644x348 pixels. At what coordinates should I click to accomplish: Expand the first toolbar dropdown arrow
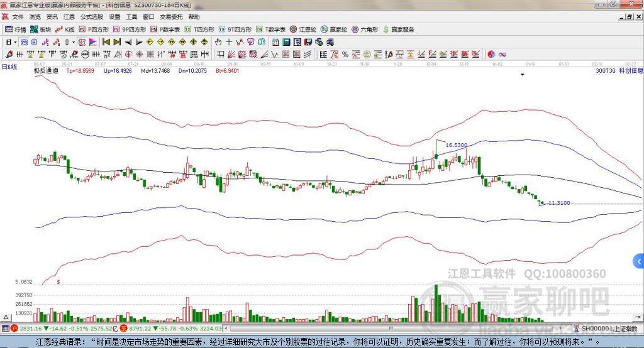pyautogui.click(x=16, y=42)
